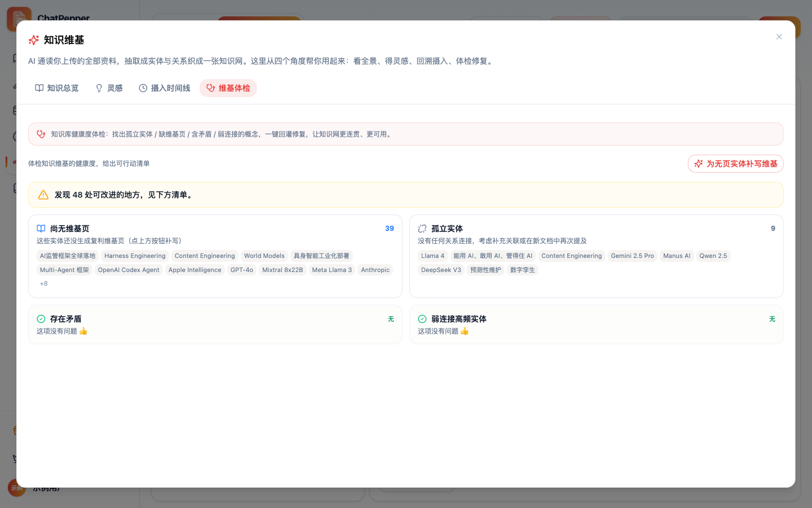Image resolution: width=812 pixels, height=508 pixels.
Task: Click the 9 count in 孤立实体 card
Action: 773,229
